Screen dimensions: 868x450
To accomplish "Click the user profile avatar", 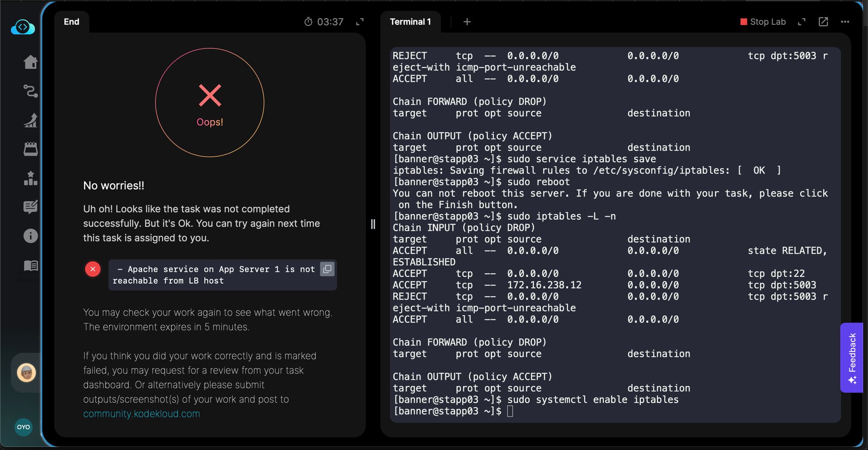I will click(x=26, y=373).
